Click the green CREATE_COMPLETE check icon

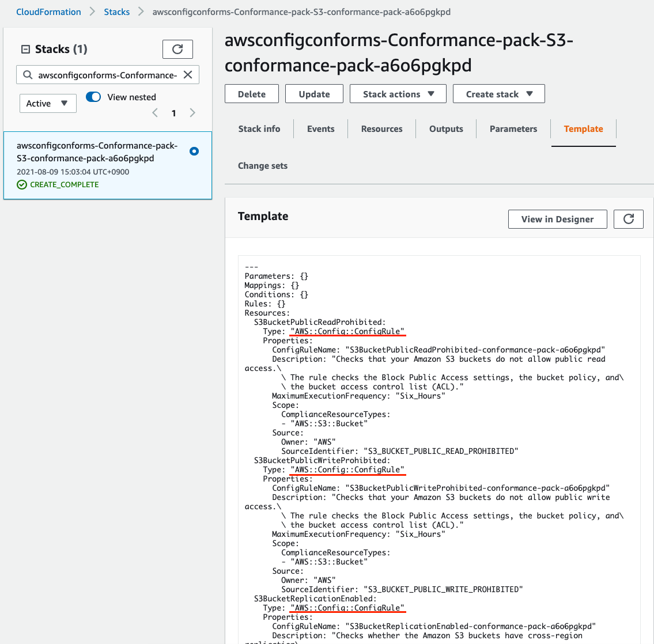click(x=22, y=185)
